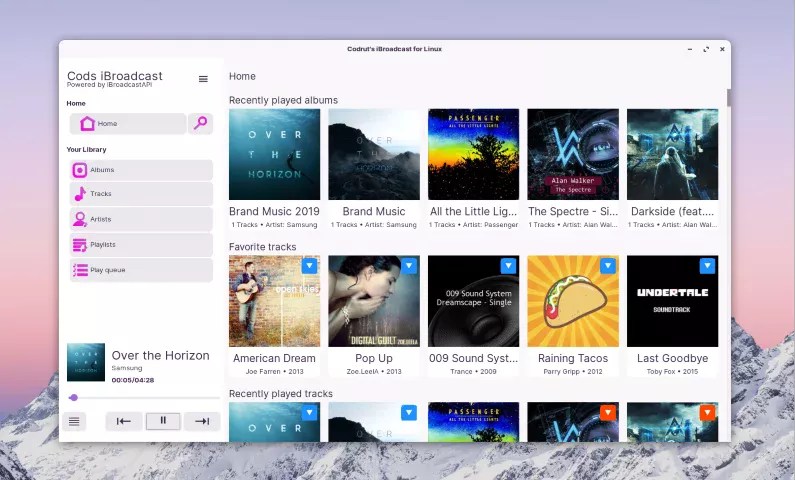Open the All the Little Lights album
The image size is (795, 480).
(x=474, y=169)
